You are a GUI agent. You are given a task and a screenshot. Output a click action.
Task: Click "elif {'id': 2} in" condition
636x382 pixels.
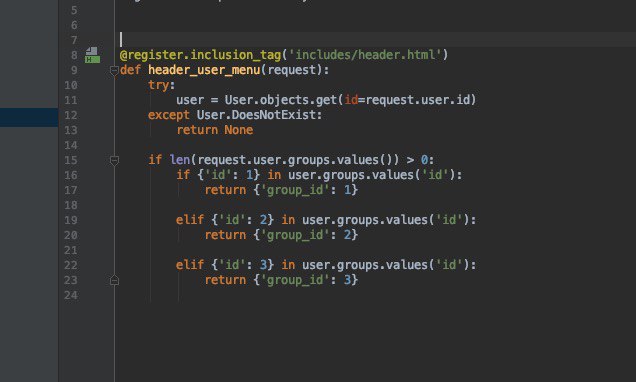(x=236, y=220)
